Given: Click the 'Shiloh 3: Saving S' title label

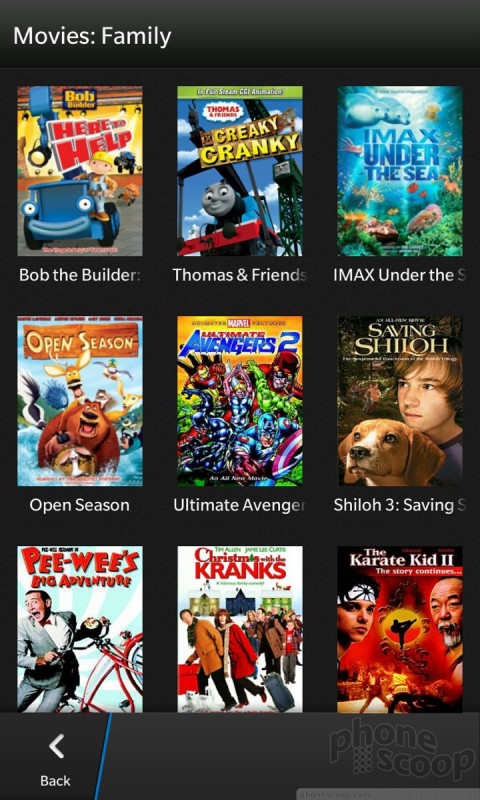Looking at the screenshot, I should (400, 505).
